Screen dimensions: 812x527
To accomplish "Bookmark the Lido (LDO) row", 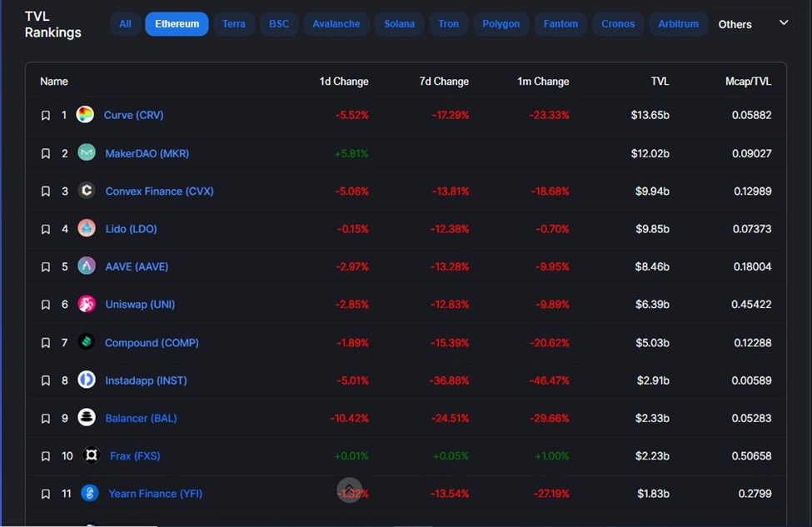I will click(46, 229).
